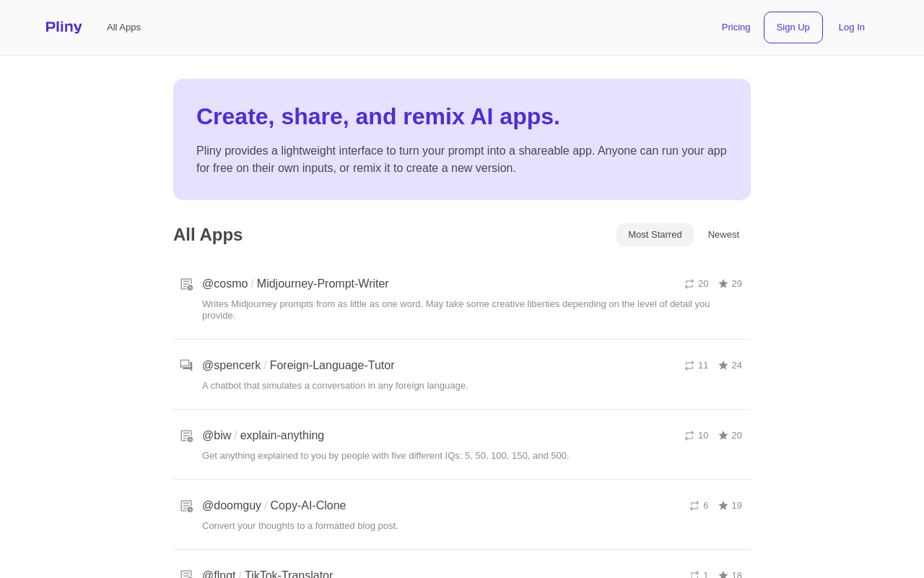Click the Sign Up button
The width and height of the screenshot is (924, 578).
click(793, 27)
